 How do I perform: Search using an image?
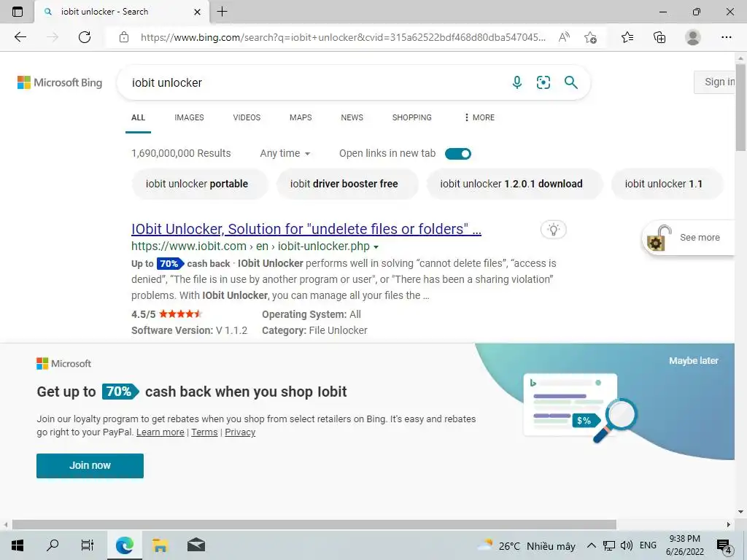(x=543, y=82)
